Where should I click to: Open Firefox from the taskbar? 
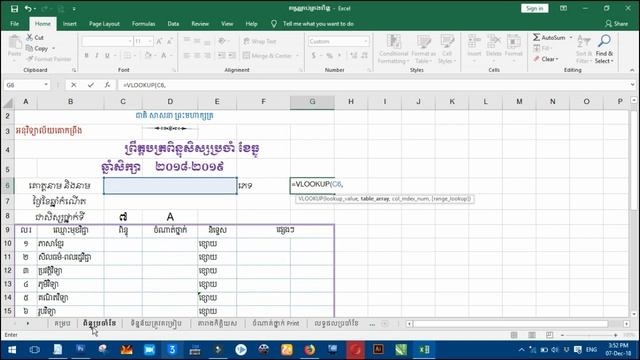pyautogui.click(x=310, y=350)
